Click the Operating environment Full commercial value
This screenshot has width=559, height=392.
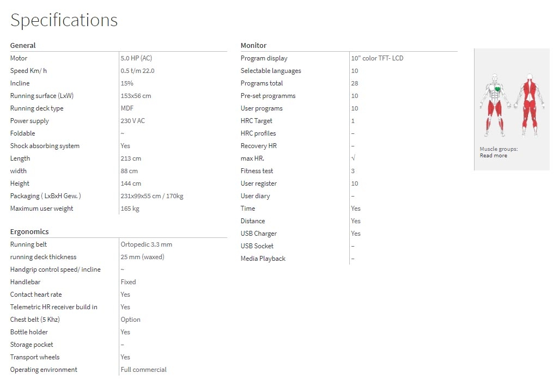point(143,370)
